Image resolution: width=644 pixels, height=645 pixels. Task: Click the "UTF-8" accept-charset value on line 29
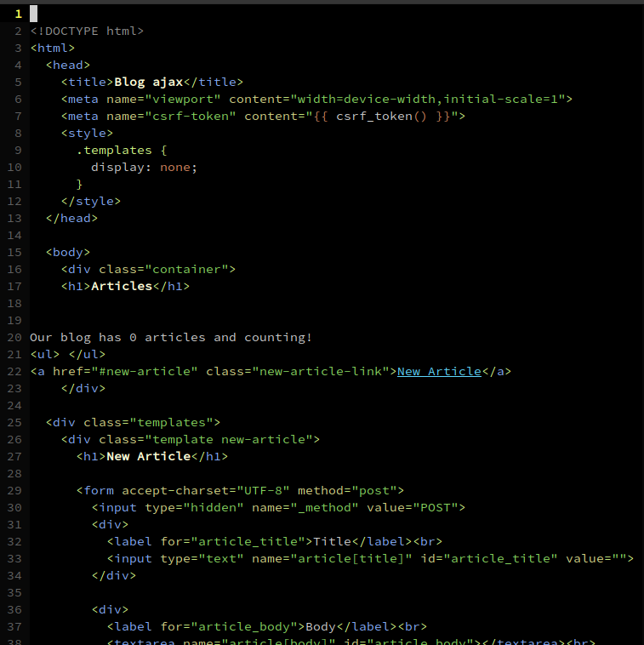pos(263,491)
